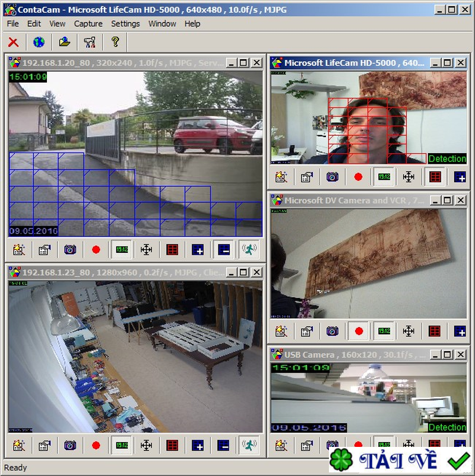
Task: Click the TẢI VỀ download link
Action: coord(399,459)
